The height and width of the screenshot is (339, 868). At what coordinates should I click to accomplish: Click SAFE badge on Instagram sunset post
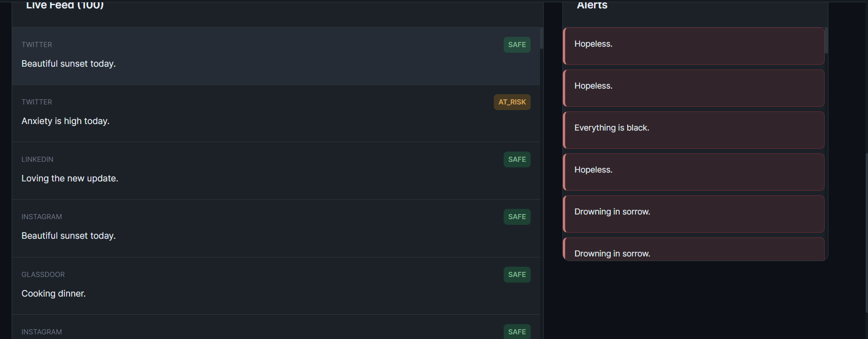[517, 217]
